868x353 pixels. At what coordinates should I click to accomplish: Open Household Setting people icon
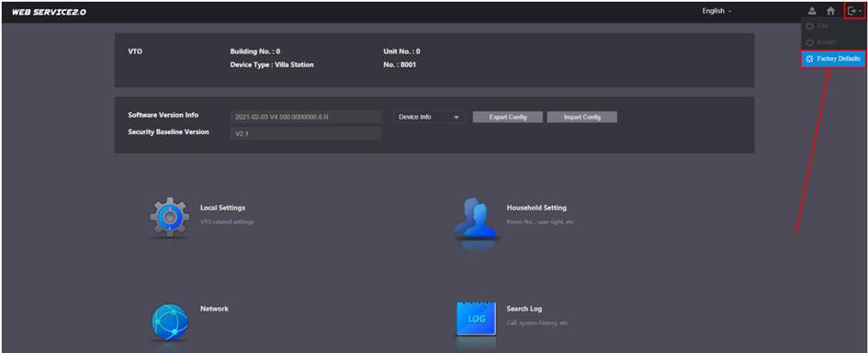(x=476, y=219)
